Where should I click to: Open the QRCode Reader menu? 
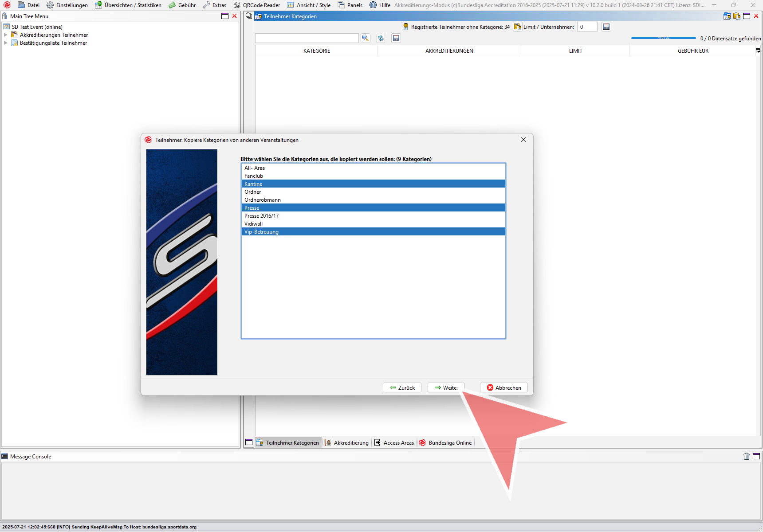point(257,5)
